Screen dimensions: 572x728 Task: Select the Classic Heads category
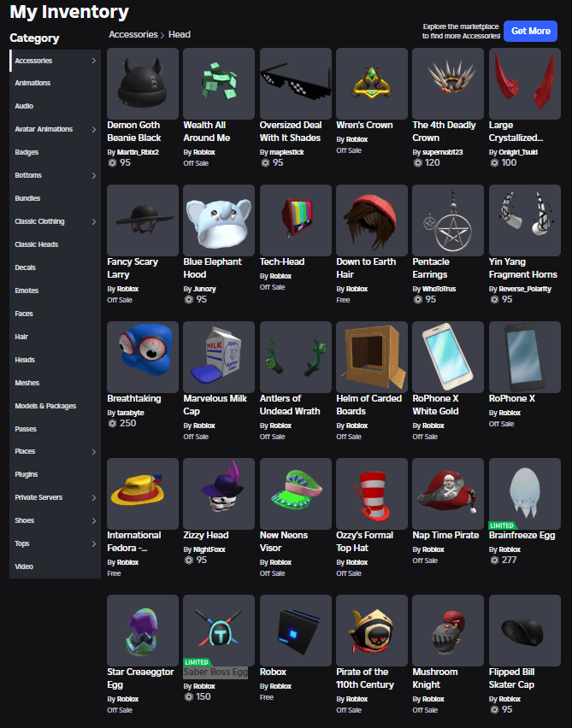click(x=36, y=244)
